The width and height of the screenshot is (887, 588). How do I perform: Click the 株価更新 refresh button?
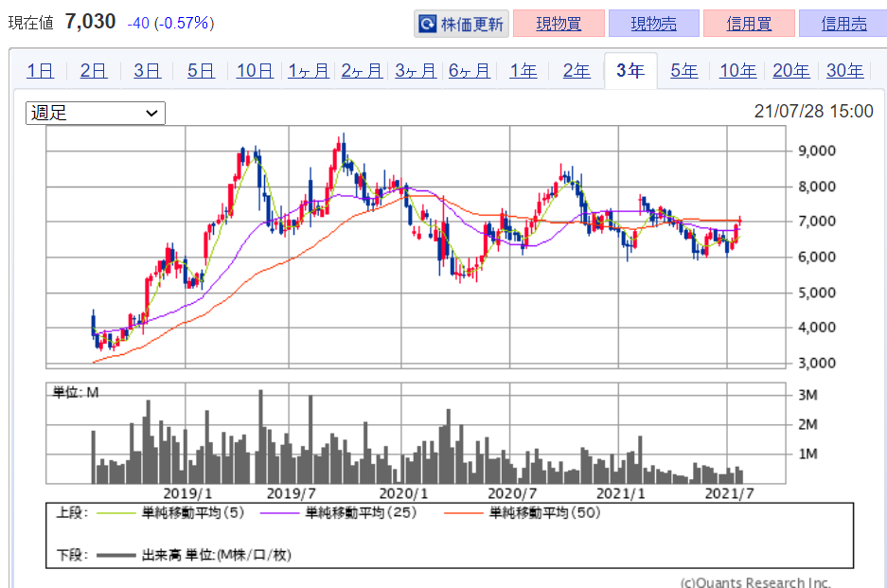pos(461,24)
